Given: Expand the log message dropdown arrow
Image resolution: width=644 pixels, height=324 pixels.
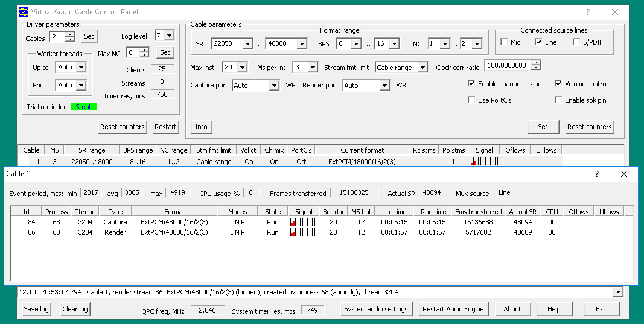Looking at the screenshot, I should pos(617,292).
